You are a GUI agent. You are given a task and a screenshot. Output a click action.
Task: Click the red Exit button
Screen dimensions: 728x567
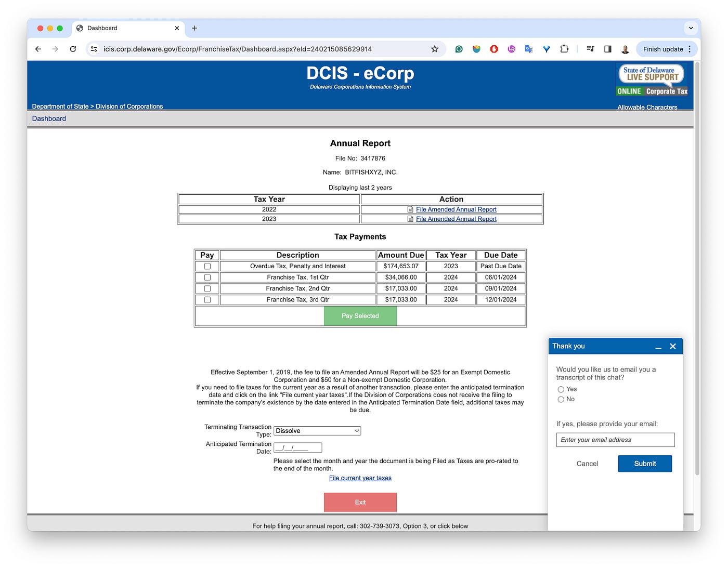(x=360, y=502)
